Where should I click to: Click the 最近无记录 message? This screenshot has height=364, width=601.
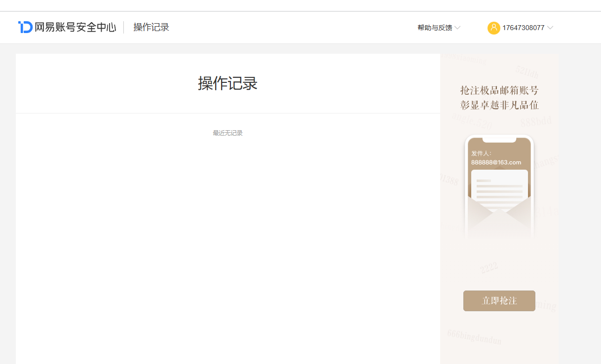point(227,133)
